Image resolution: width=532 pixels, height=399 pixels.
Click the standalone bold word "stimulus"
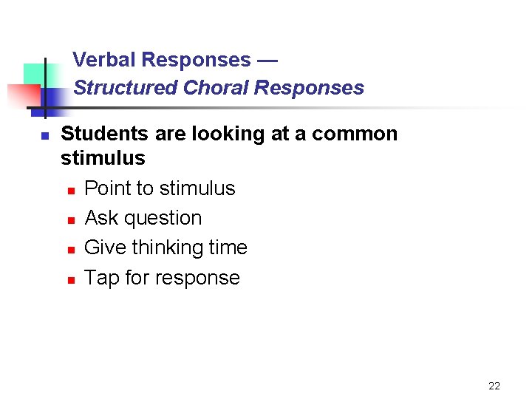[103, 158]
